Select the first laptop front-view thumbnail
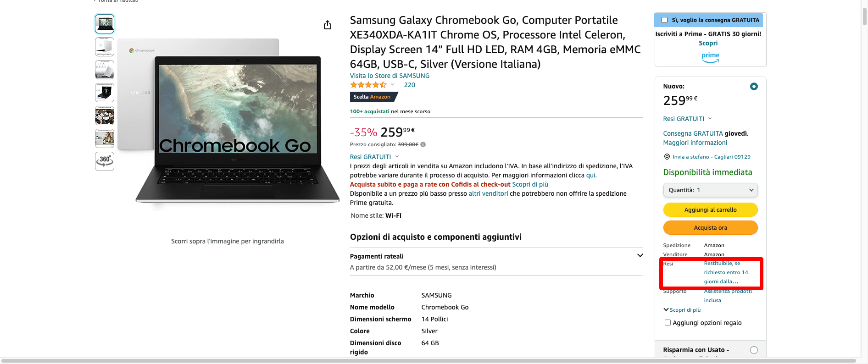Screen dimensions: 868x364 (105, 24)
